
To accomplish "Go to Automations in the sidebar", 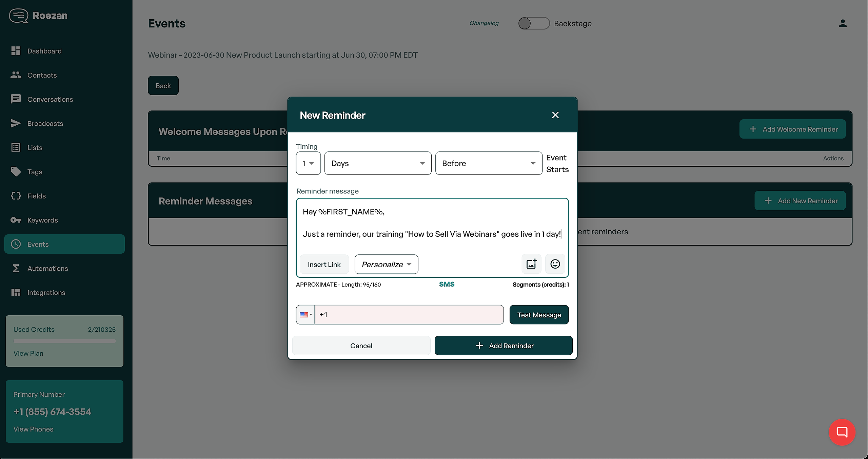I will point(47,269).
